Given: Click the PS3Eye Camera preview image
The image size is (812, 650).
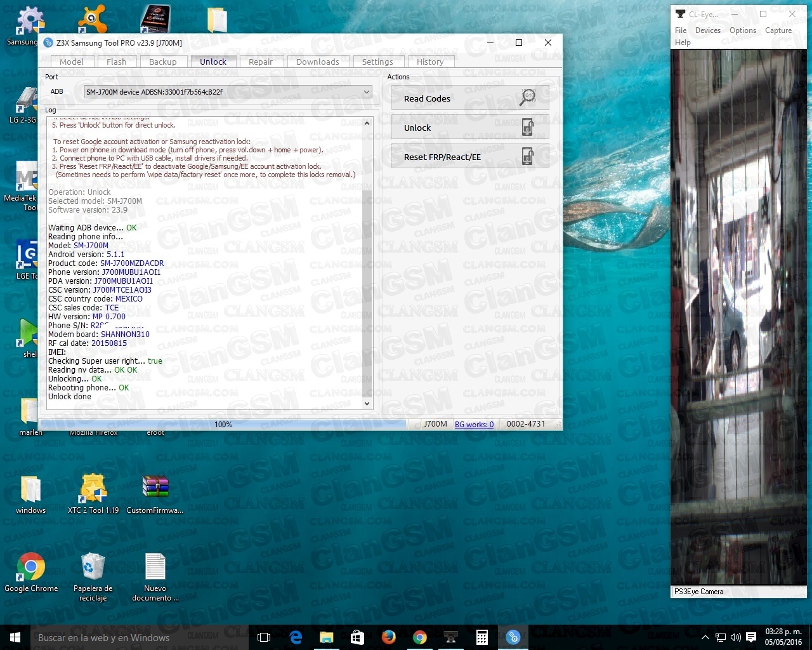Looking at the screenshot, I should [738, 317].
